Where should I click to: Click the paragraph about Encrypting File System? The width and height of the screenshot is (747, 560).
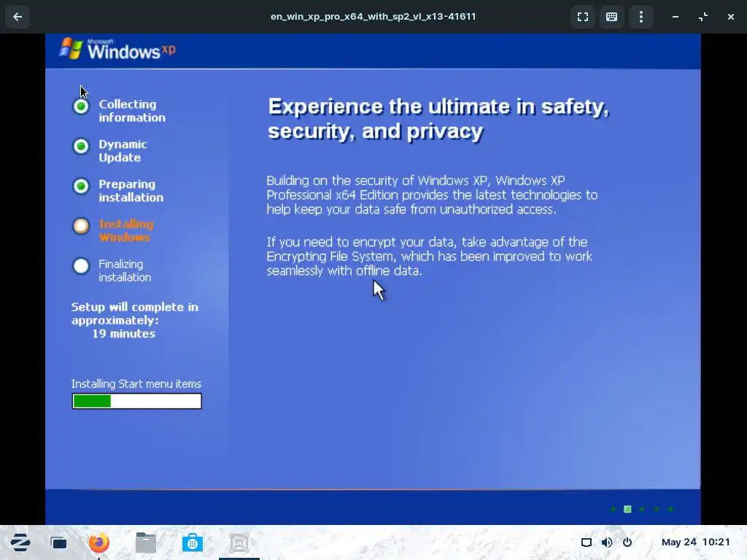coord(429,256)
